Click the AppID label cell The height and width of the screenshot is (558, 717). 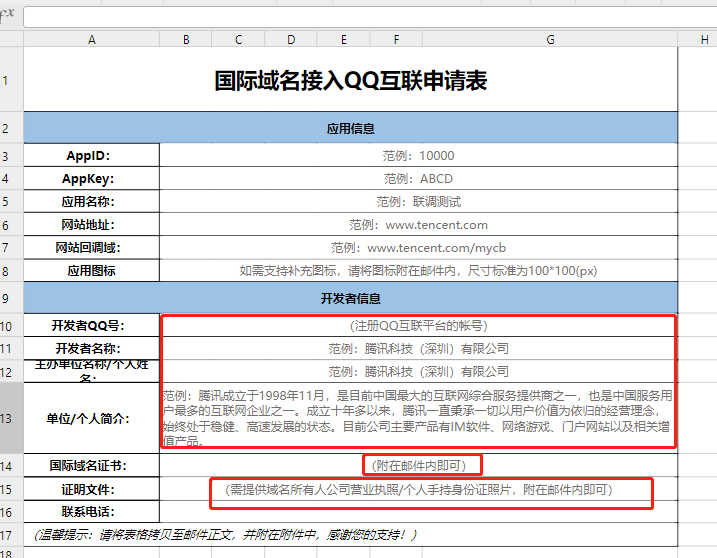tap(91, 155)
